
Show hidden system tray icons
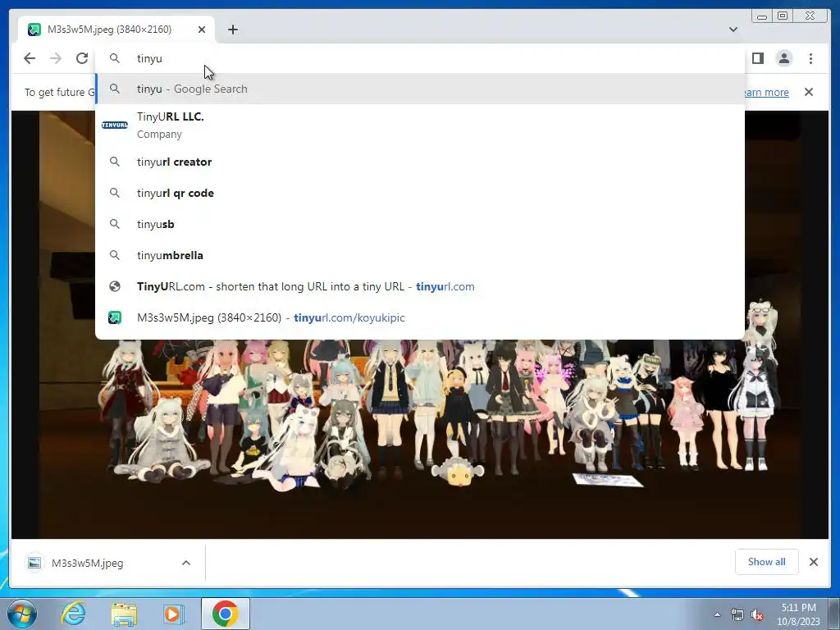pyautogui.click(x=717, y=614)
